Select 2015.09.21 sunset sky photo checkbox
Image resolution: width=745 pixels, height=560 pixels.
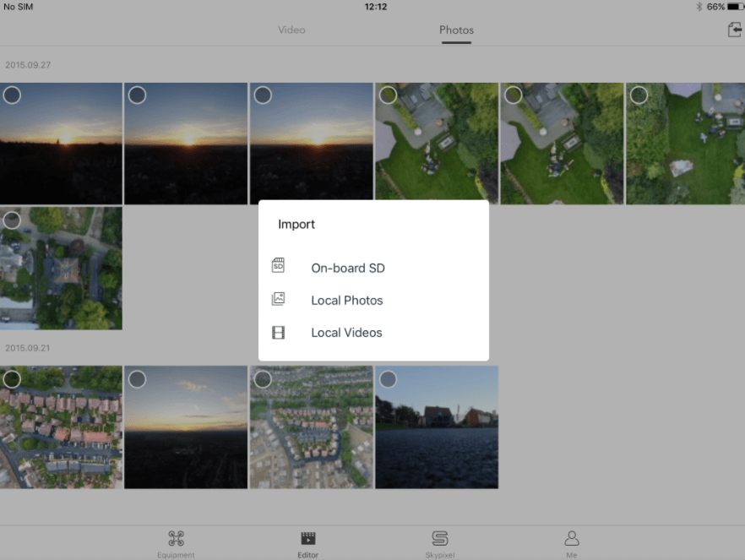138,379
